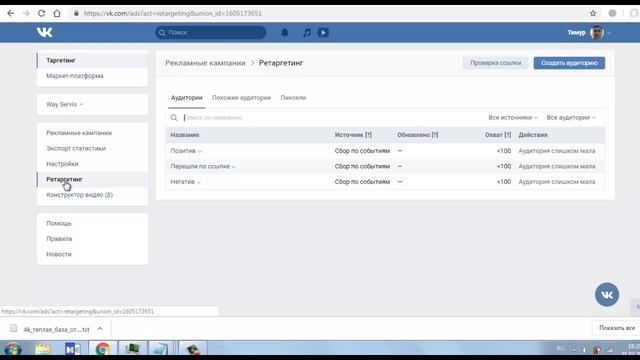Click Аудитория слишком мала in Позитив row
Screen dimensions: 640x360
coord(557,151)
